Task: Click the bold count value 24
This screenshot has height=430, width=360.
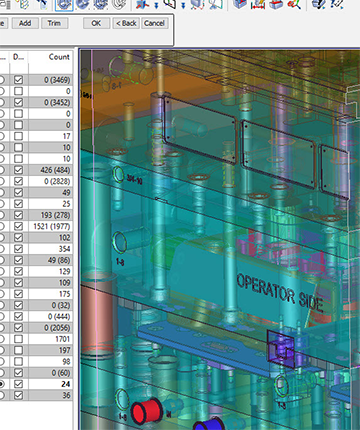Action: coord(66,384)
